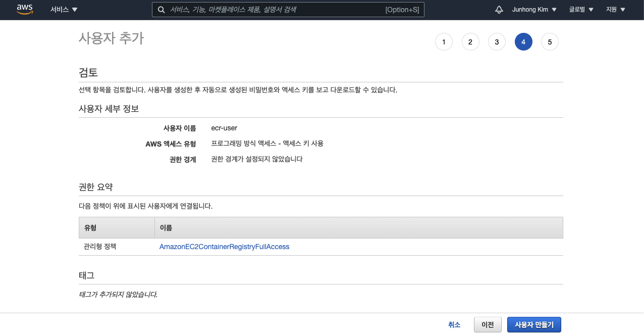Select the ecr-user username value
Viewport: 644px width, 334px height.
pyautogui.click(x=224, y=128)
